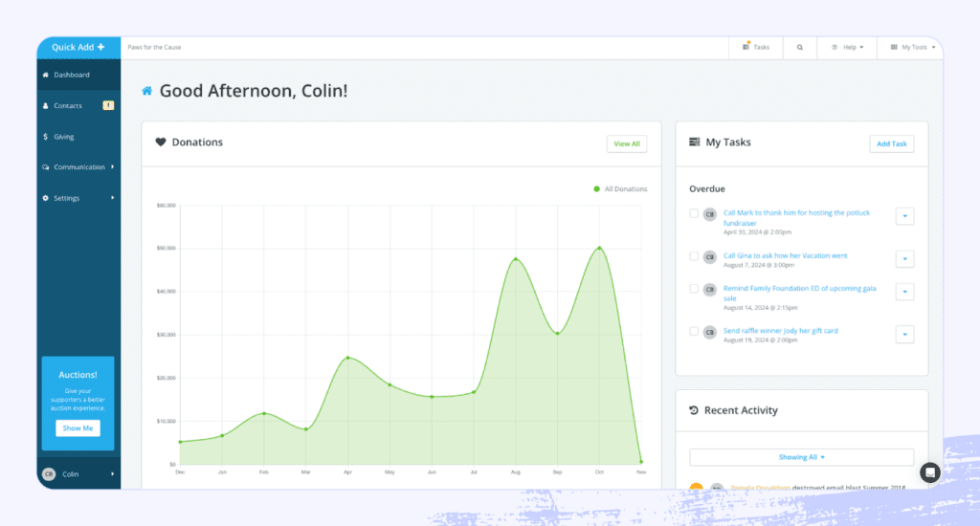Select Communication in the sidebar
Viewport: 980px width, 526px height.
click(x=78, y=167)
